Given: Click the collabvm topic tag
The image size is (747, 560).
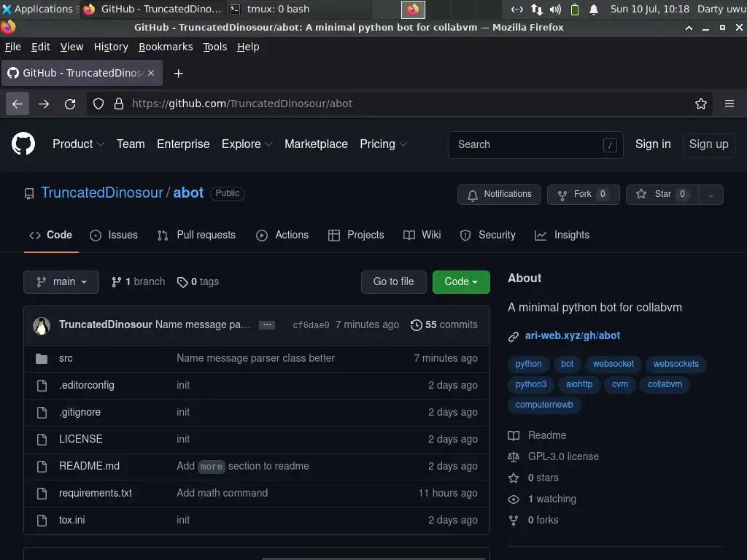Looking at the screenshot, I should [x=665, y=384].
